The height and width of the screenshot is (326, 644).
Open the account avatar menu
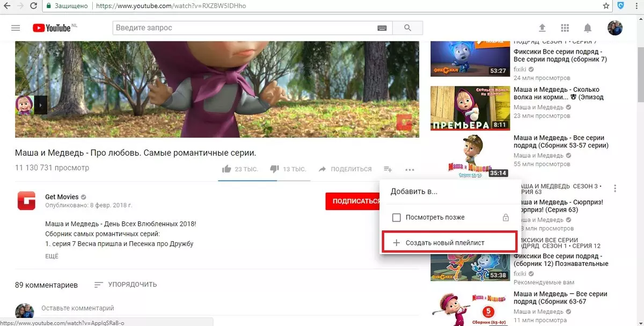click(615, 28)
